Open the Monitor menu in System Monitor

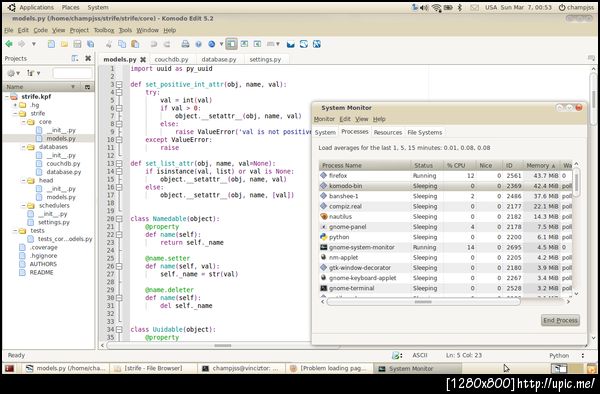[x=324, y=119]
